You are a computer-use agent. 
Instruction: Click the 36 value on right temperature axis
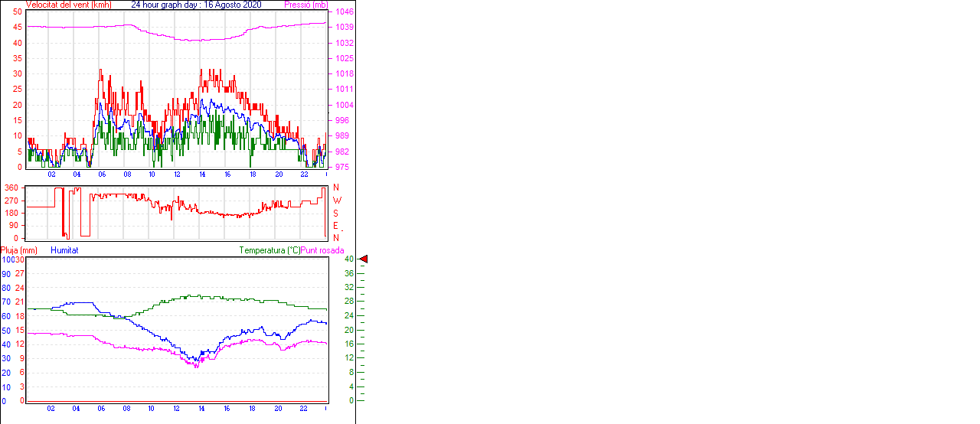[x=348, y=273]
